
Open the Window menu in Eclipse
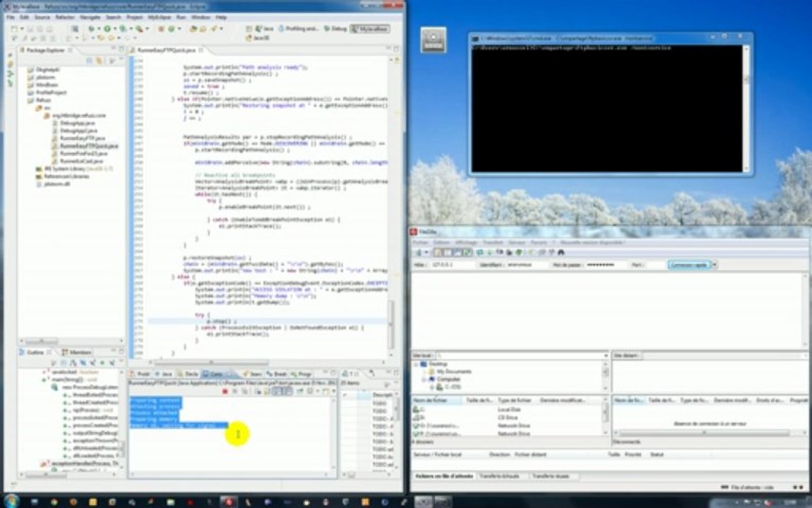(x=200, y=17)
